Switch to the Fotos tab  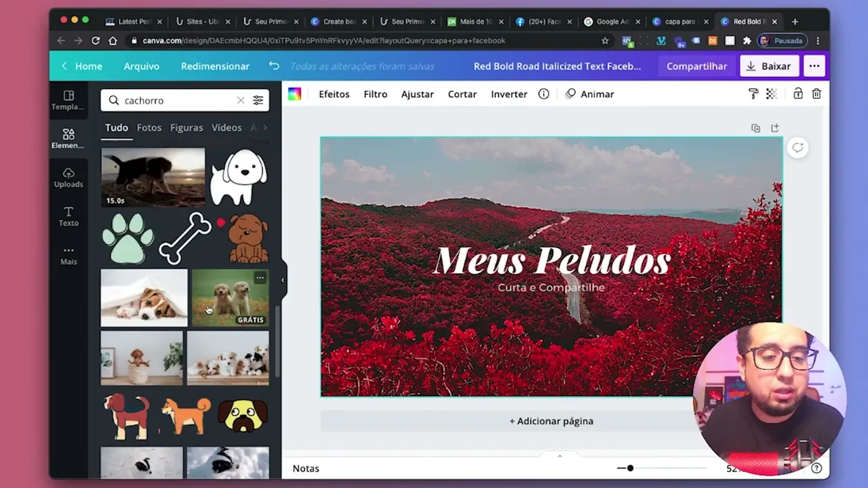coord(149,127)
